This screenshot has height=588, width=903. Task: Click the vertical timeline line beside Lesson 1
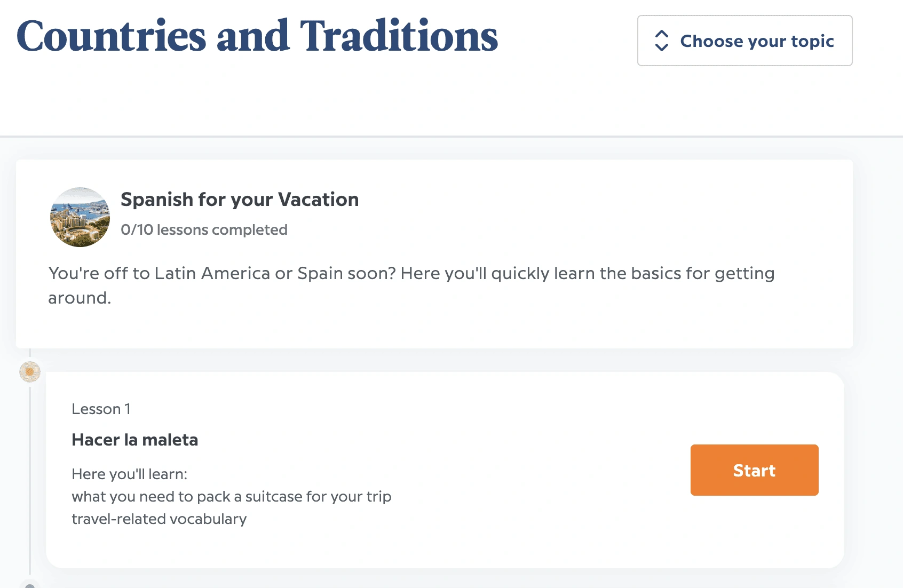30,480
